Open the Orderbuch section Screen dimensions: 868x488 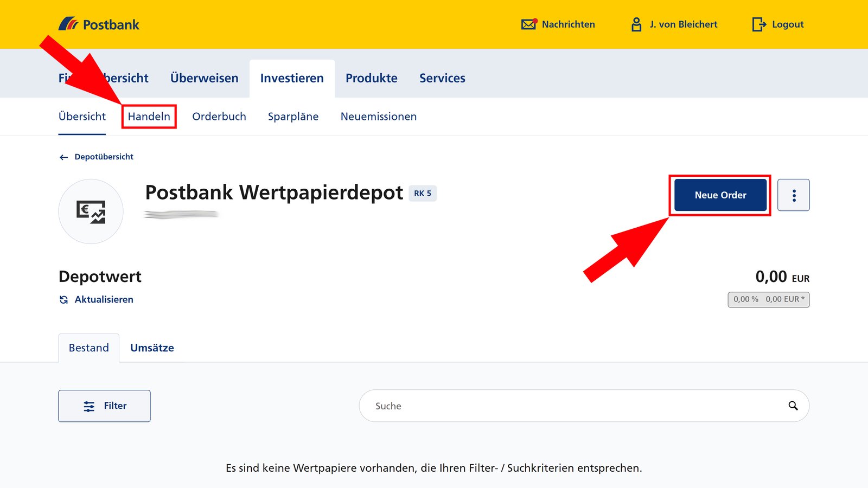(219, 116)
